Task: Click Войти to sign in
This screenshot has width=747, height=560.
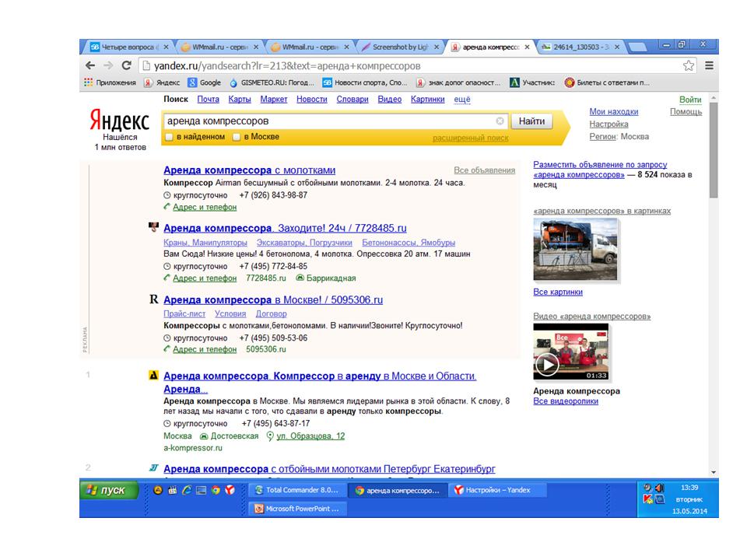Action: (x=690, y=100)
